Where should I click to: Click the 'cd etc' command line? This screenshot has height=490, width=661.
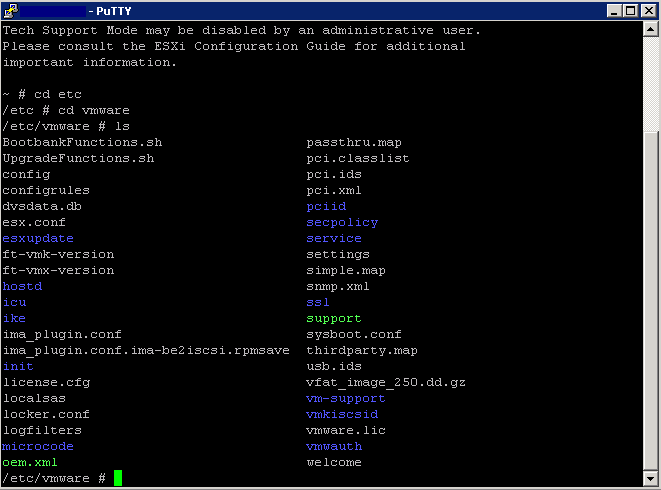pos(42,94)
